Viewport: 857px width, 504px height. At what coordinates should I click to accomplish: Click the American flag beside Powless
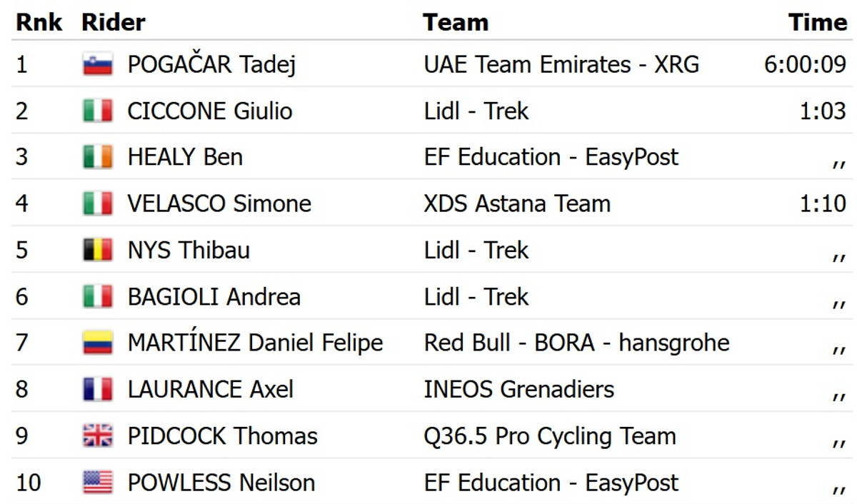(x=97, y=483)
